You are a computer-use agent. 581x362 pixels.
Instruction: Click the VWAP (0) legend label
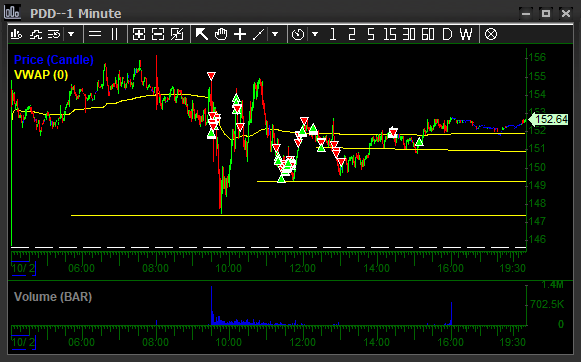pyautogui.click(x=41, y=75)
